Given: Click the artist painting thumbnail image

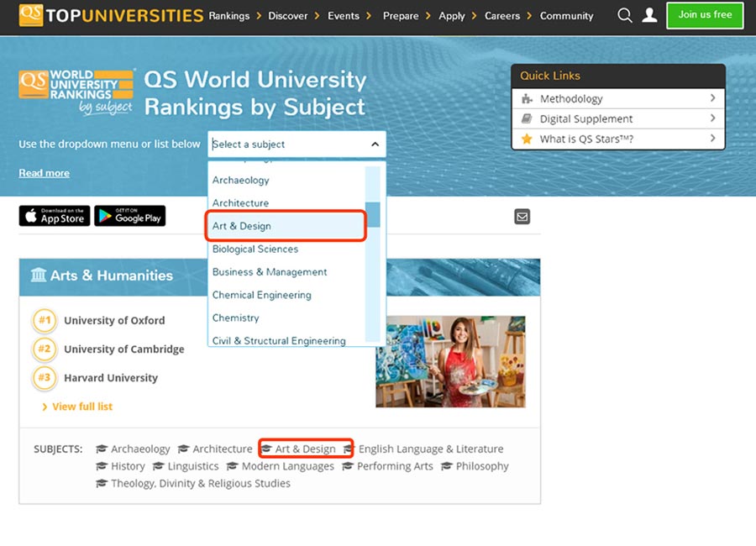Looking at the screenshot, I should 450,361.
